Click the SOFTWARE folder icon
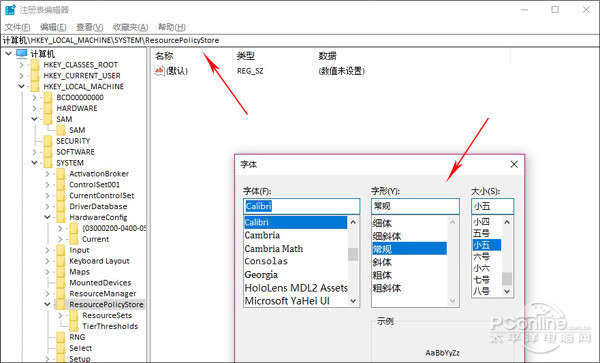Image resolution: width=600 pixels, height=363 pixels. [x=48, y=152]
